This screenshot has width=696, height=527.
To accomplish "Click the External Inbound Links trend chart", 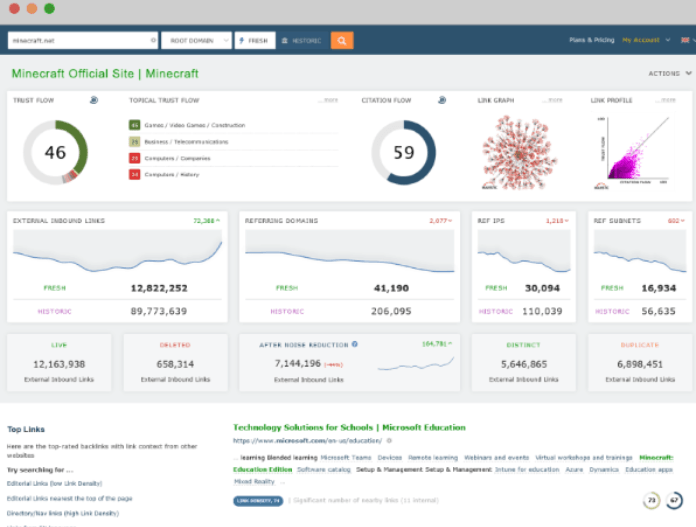I will click(x=117, y=252).
